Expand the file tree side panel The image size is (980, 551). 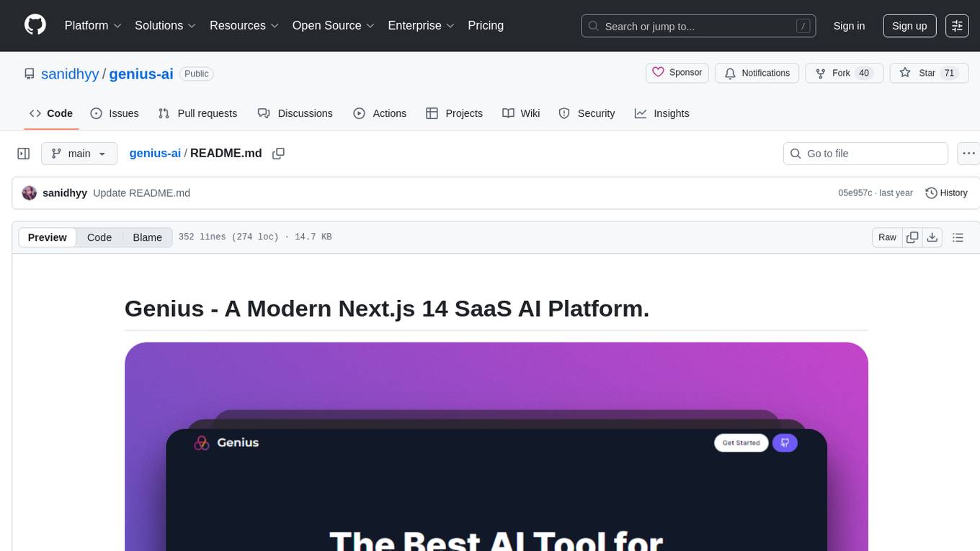pos(24,154)
